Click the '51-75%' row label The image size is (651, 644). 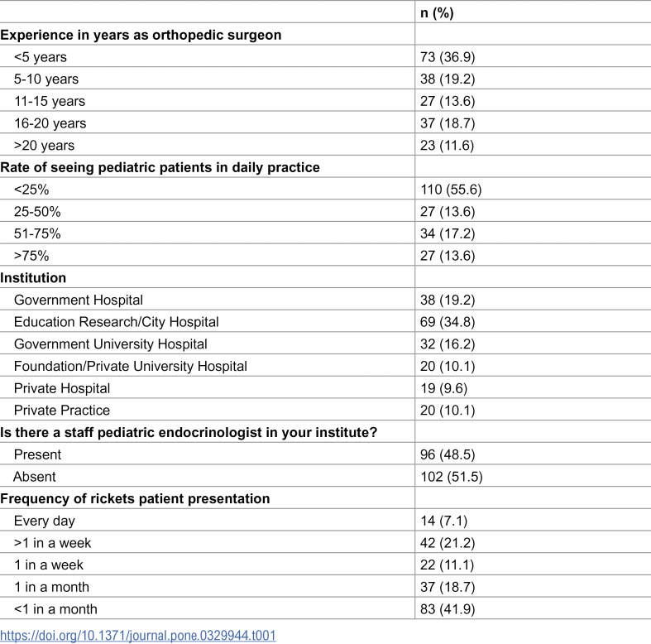37,233
